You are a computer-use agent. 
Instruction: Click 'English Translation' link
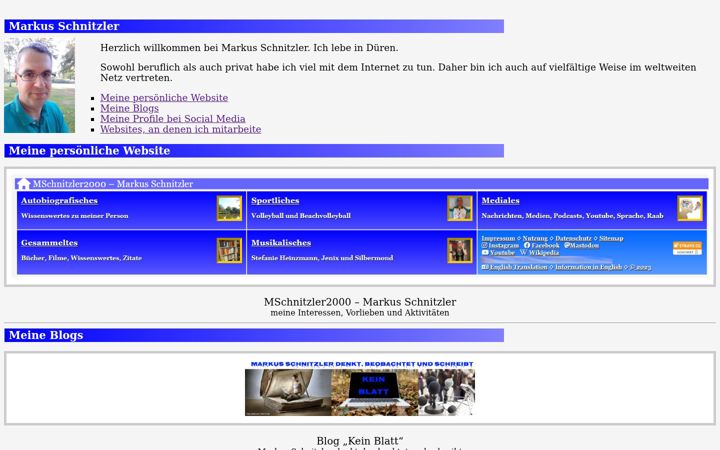click(x=518, y=267)
